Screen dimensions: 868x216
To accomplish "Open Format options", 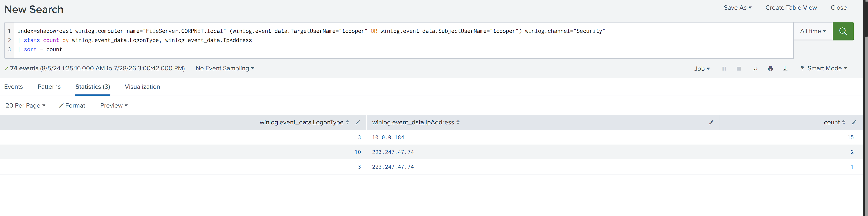I will click(72, 105).
